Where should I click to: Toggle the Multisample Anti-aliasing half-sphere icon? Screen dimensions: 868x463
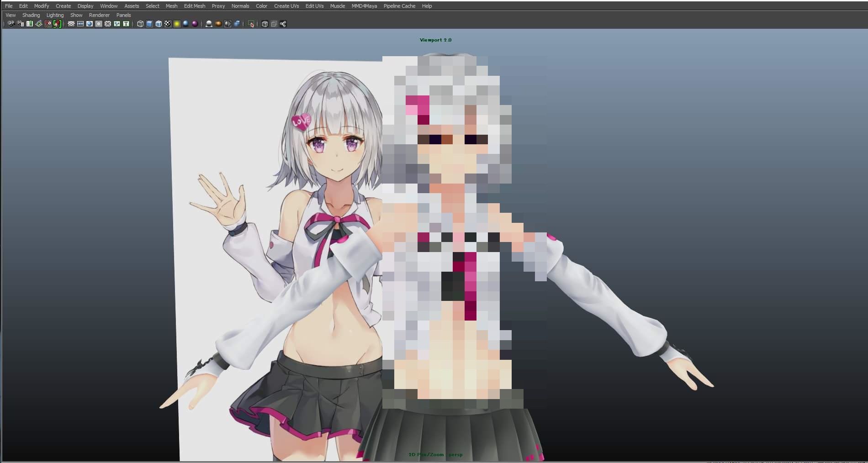228,24
